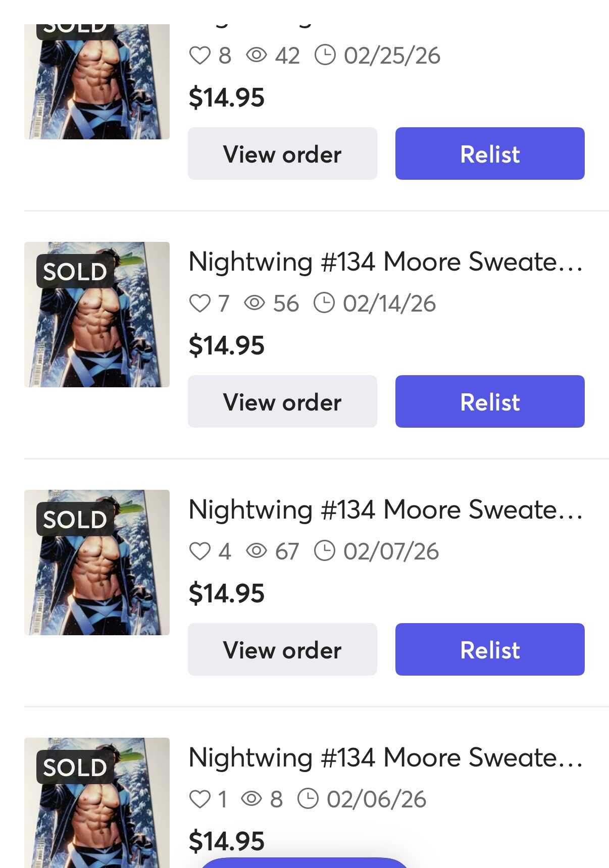This screenshot has height=868, width=609.
Task: View order for listing sold 02/25/26
Action: click(x=282, y=154)
